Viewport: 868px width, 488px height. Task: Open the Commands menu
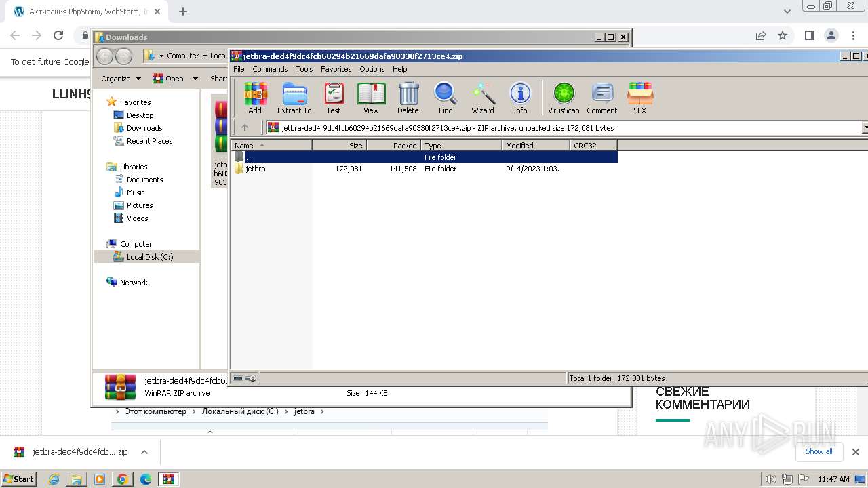pyautogui.click(x=270, y=69)
